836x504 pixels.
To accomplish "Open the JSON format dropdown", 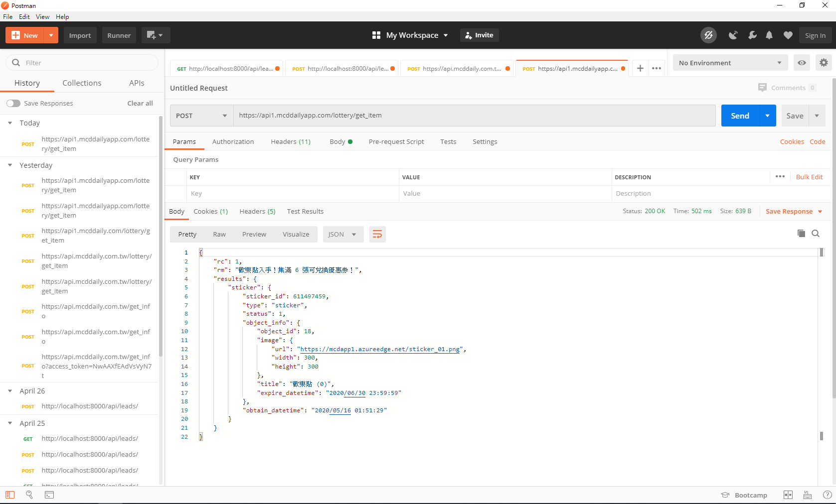I will (343, 234).
